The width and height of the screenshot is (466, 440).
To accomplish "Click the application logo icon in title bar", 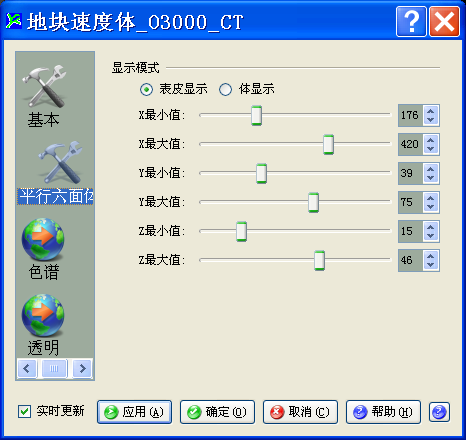I will coord(14,21).
